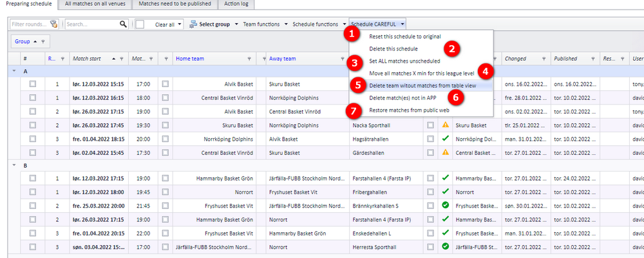Focus the Filter rounds input field
644x258 pixels.
pos(30,25)
